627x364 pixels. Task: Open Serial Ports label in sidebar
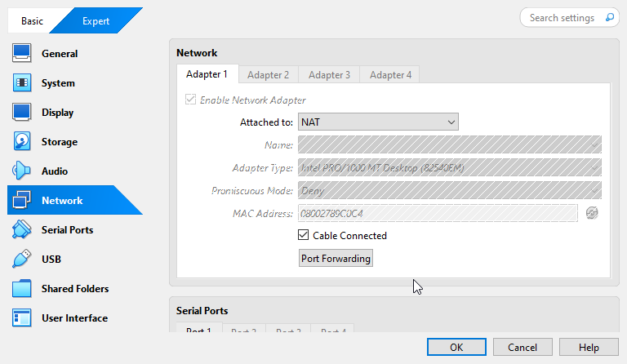click(68, 230)
